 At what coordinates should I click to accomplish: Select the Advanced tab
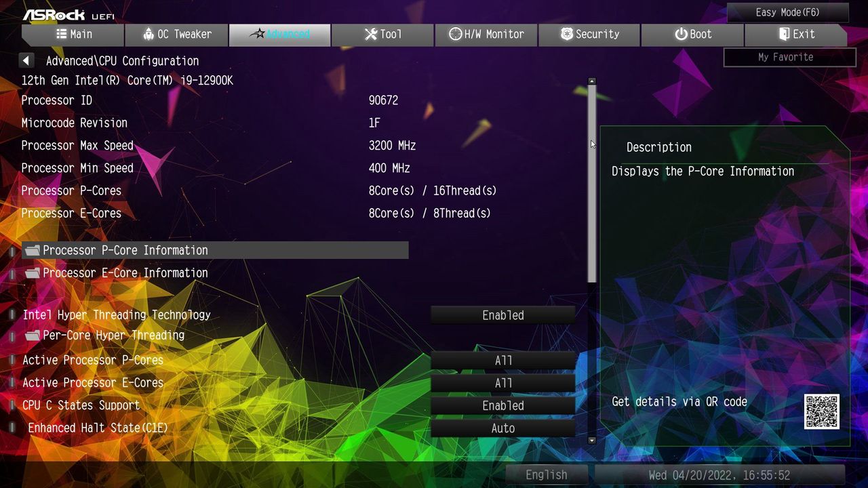[279, 35]
